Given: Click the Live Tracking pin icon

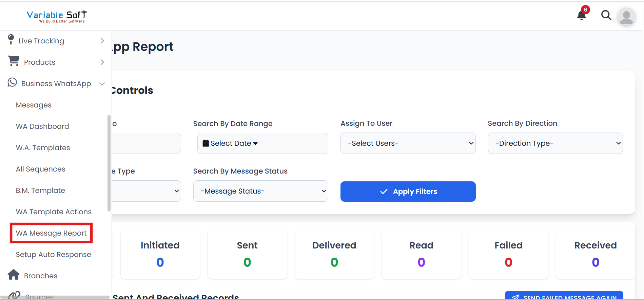Looking at the screenshot, I should (x=11, y=40).
